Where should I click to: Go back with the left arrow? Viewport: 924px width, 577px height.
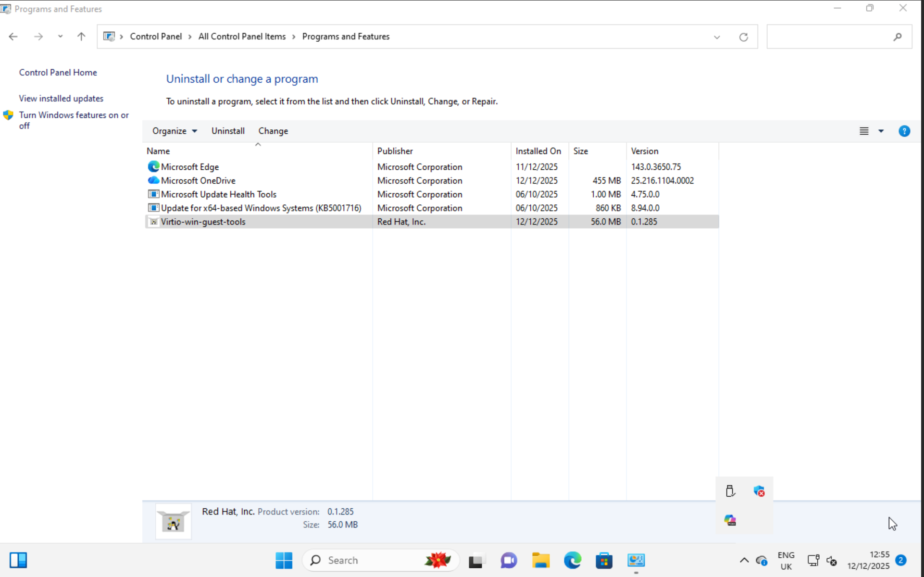point(13,37)
